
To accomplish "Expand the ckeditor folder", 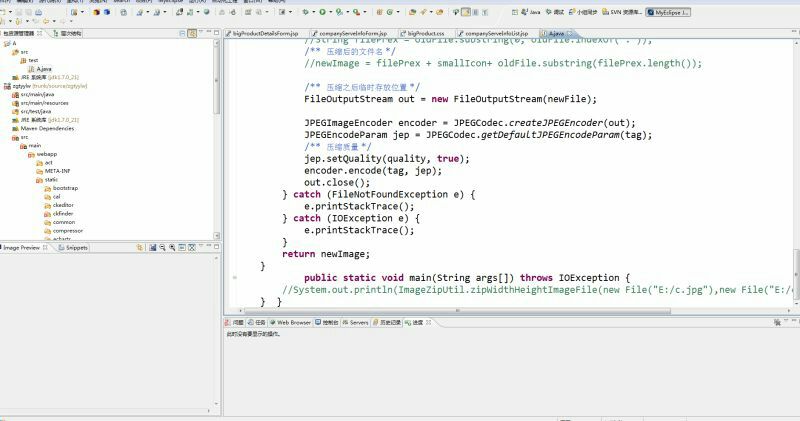I will tap(62, 204).
